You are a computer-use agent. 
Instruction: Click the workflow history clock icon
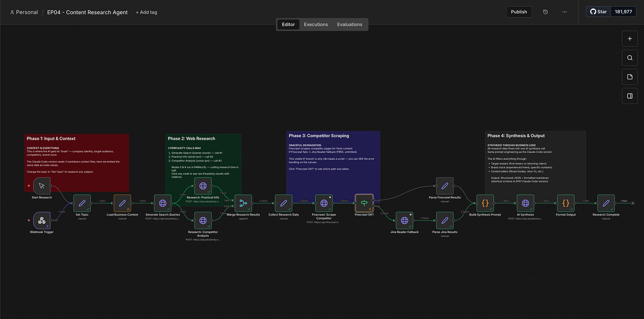click(545, 12)
